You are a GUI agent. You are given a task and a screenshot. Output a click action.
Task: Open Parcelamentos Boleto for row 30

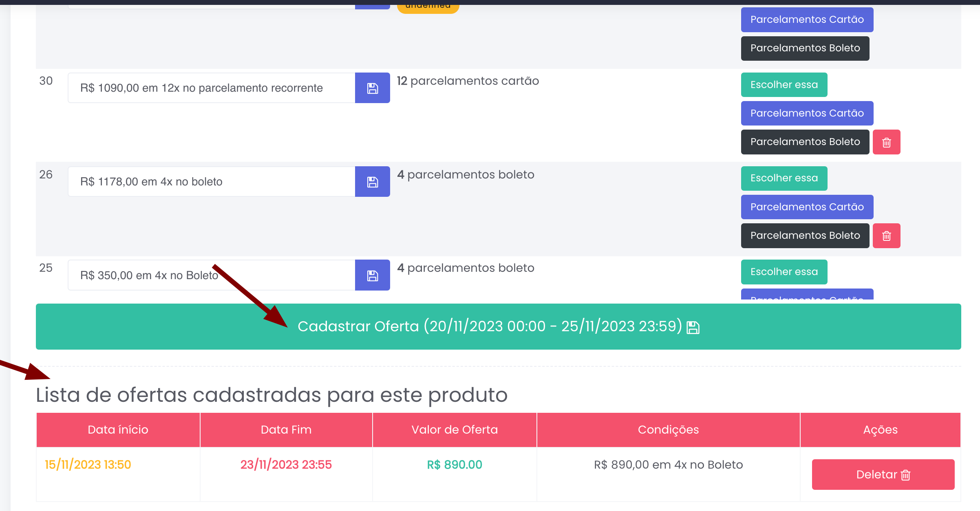pyautogui.click(x=805, y=142)
